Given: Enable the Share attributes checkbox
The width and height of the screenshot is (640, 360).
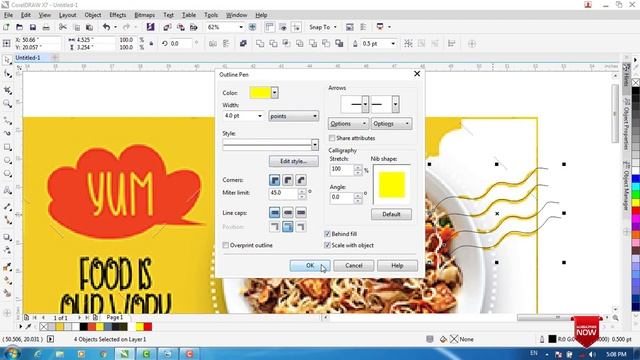Looking at the screenshot, I should [x=332, y=138].
